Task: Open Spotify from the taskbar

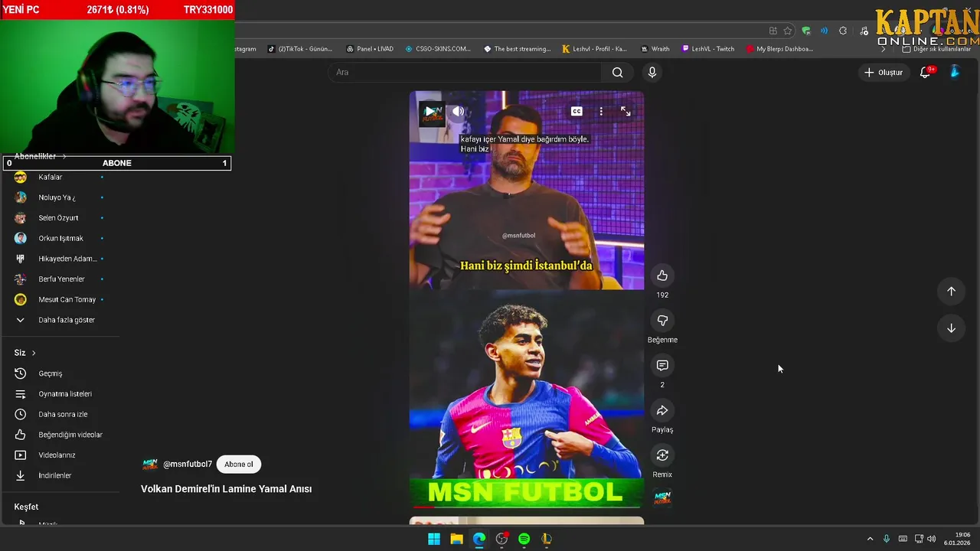Action: pyautogui.click(x=524, y=539)
